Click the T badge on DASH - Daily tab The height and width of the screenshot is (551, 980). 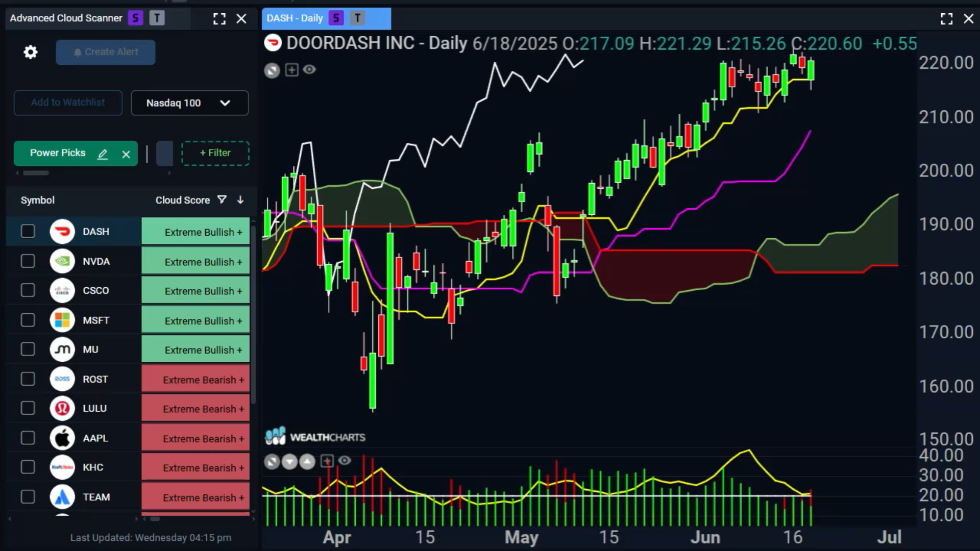(x=358, y=18)
